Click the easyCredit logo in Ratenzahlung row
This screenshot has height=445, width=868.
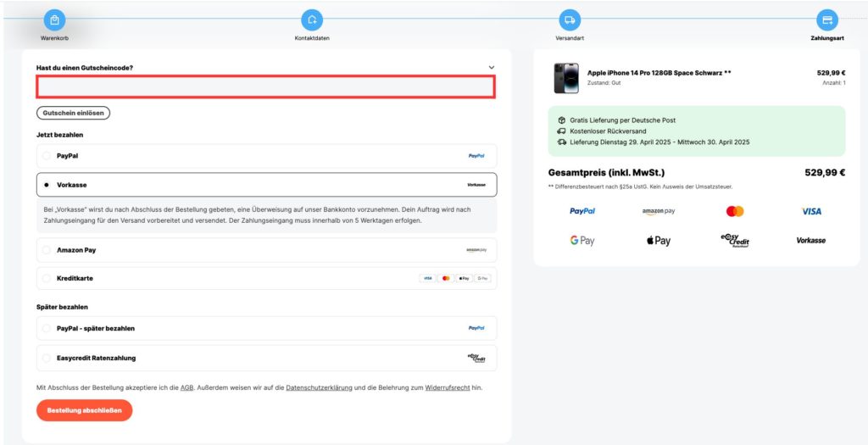(476, 358)
